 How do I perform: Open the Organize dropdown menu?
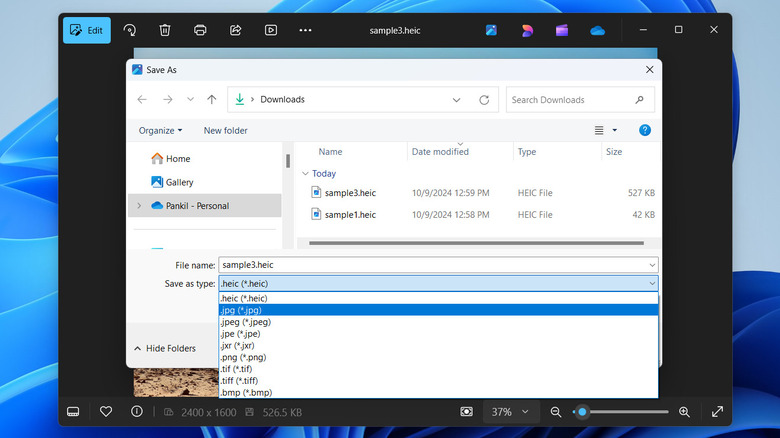(160, 130)
